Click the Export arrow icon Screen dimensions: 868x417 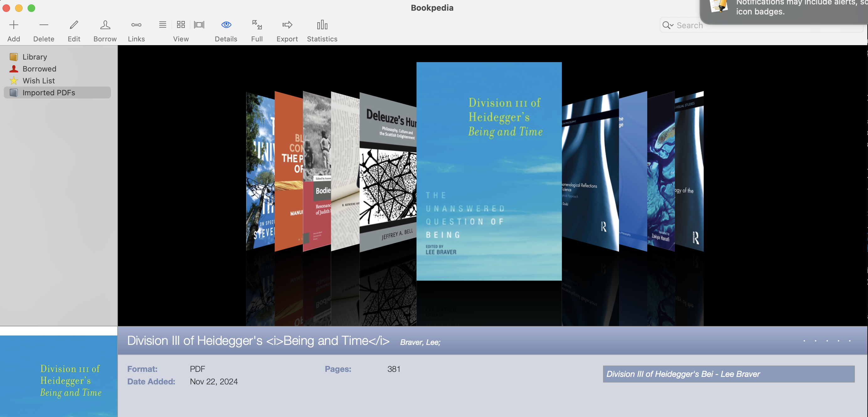(x=287, y=25)
